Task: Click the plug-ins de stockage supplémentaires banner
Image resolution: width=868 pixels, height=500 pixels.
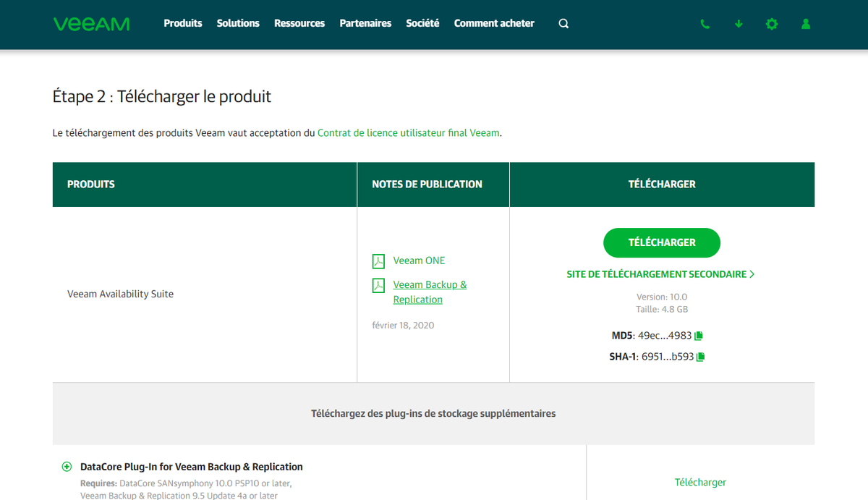Action: click(433, 414)
